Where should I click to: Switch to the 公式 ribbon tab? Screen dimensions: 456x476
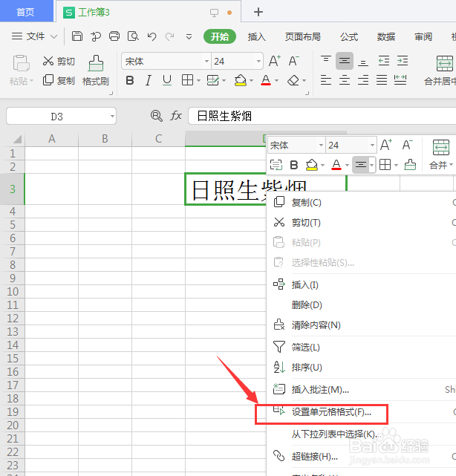349,36
